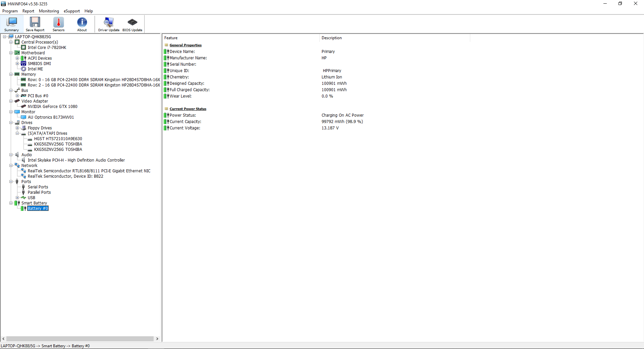The width and height of the screenshot is (644, 349).
Task: Click the PCI Bus #0 icon
Action: 23,96
